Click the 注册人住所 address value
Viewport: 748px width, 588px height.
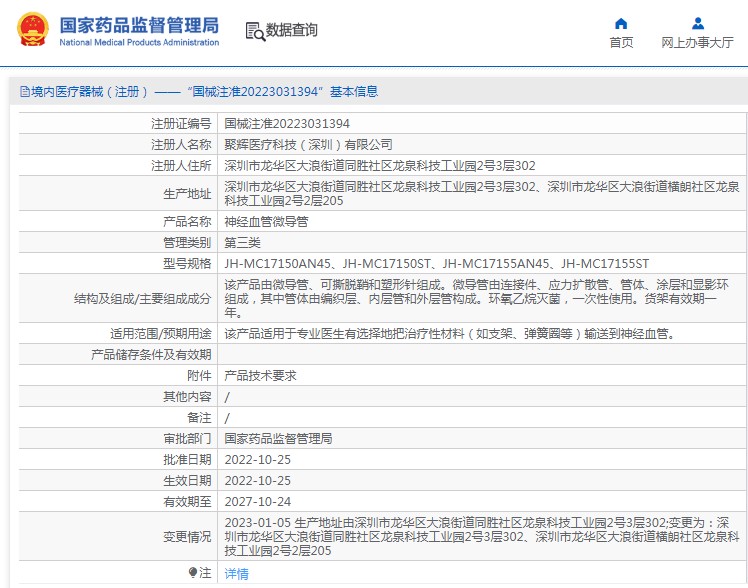tap(380, 166)
